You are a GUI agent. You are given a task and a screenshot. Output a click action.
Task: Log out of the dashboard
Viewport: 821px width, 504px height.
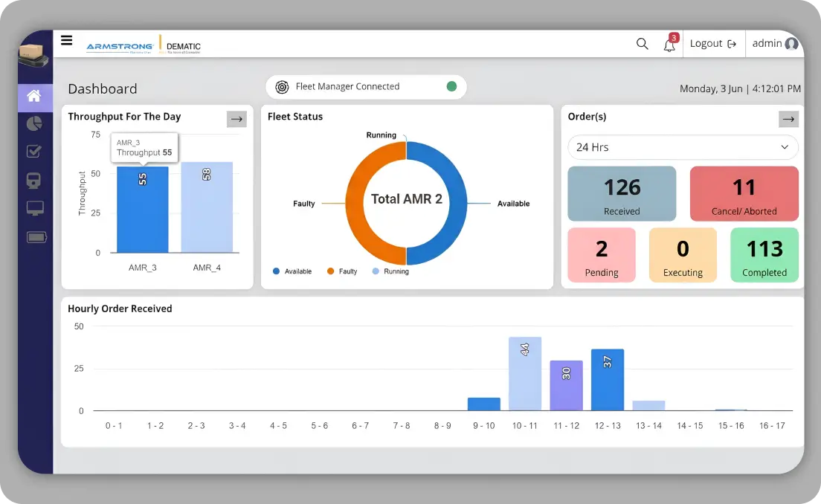pos(713,44)
